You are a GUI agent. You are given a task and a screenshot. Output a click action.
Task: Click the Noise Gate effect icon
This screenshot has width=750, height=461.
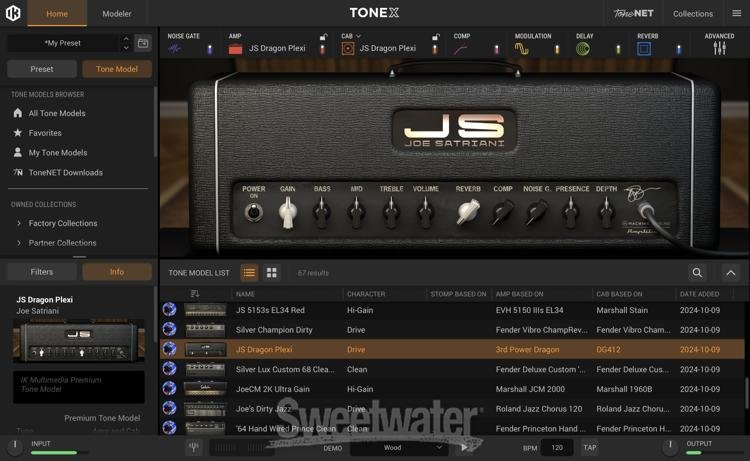pyautogui.click(x=175, y=48)
